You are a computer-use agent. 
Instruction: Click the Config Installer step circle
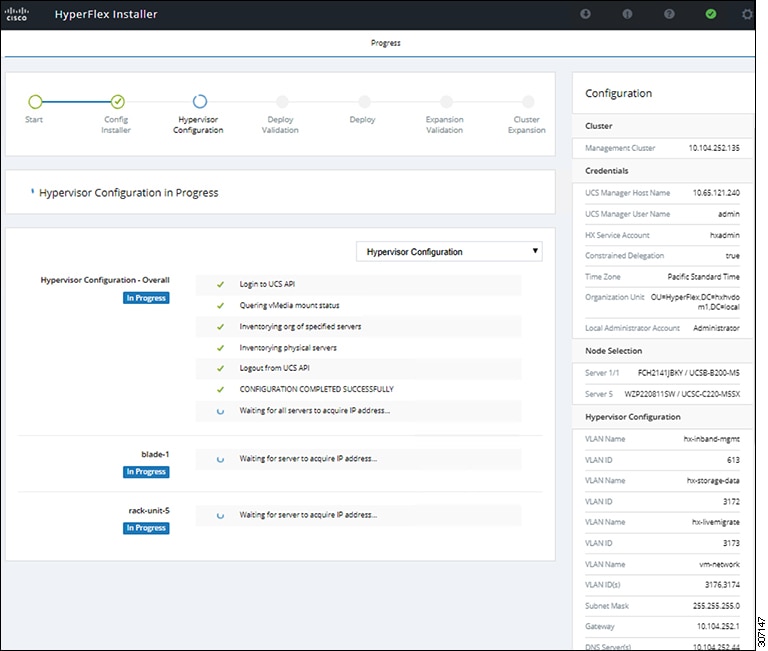117,101
